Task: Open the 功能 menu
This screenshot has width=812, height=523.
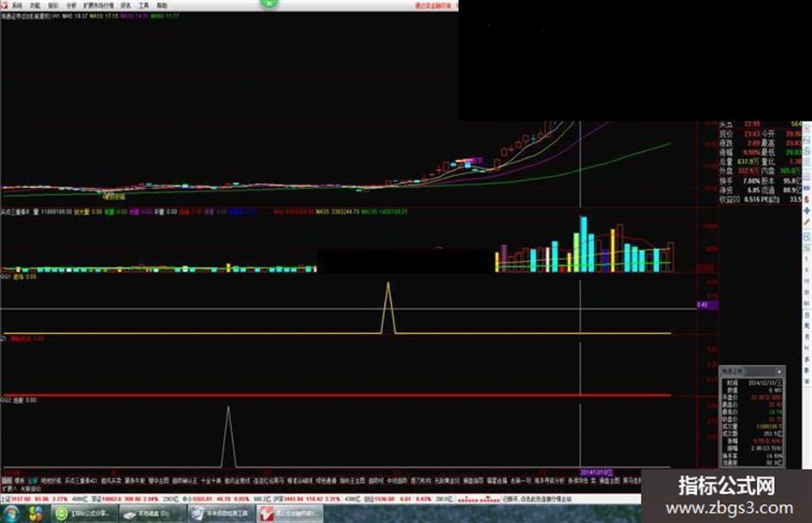Action: coord(35,5)
